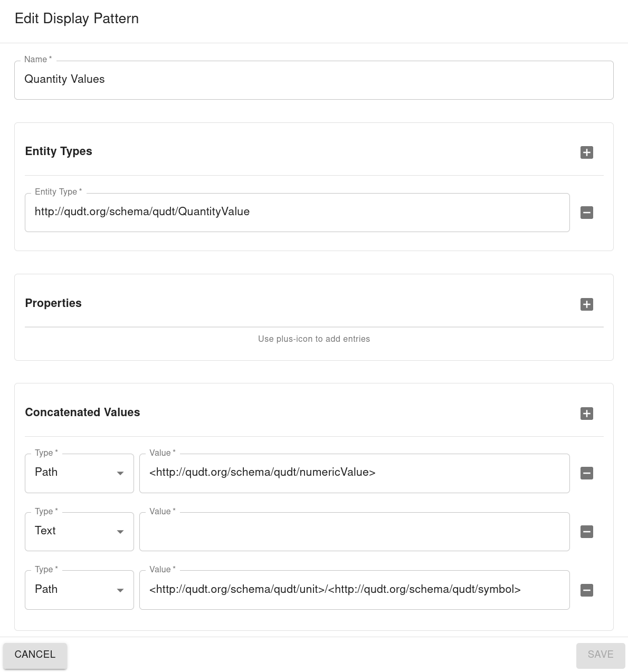Remove the numericValue Path row
The width and height of the screenshot is (628, 672).
point(586,473)
